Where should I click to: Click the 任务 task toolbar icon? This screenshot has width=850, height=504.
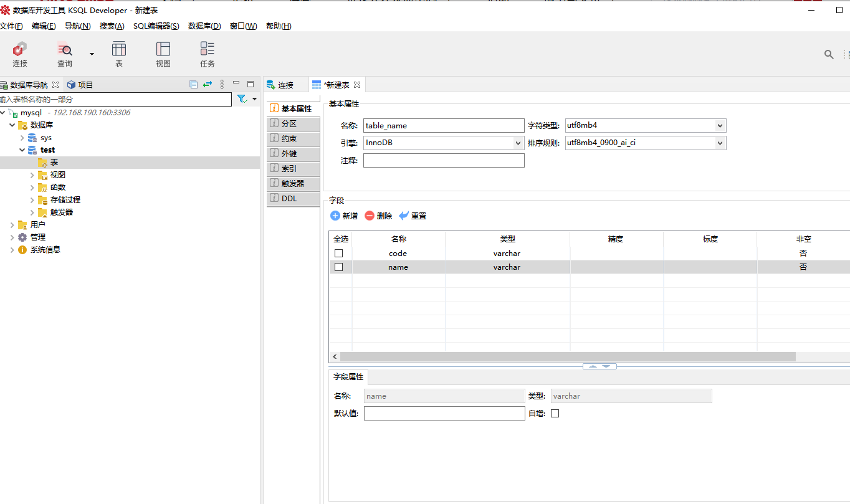[x=208, y=54]
